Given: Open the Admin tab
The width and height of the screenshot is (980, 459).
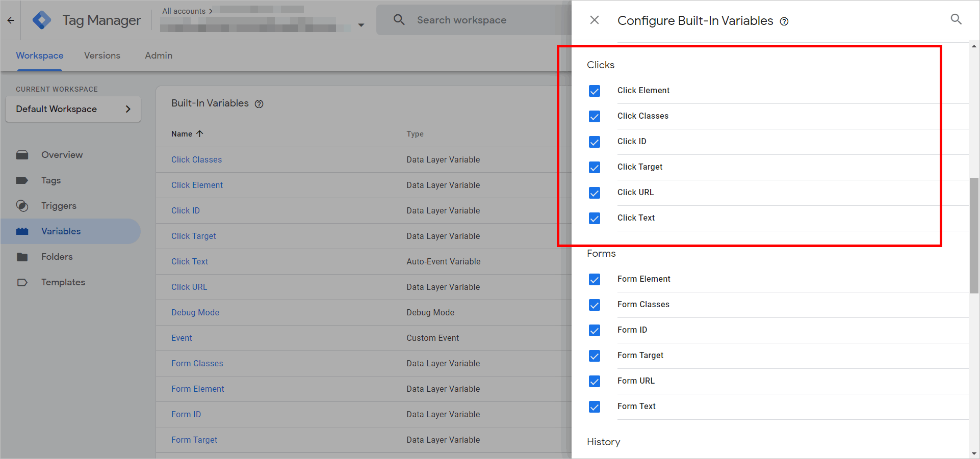Looking at the screenshot, I should [x=158, y=55].
